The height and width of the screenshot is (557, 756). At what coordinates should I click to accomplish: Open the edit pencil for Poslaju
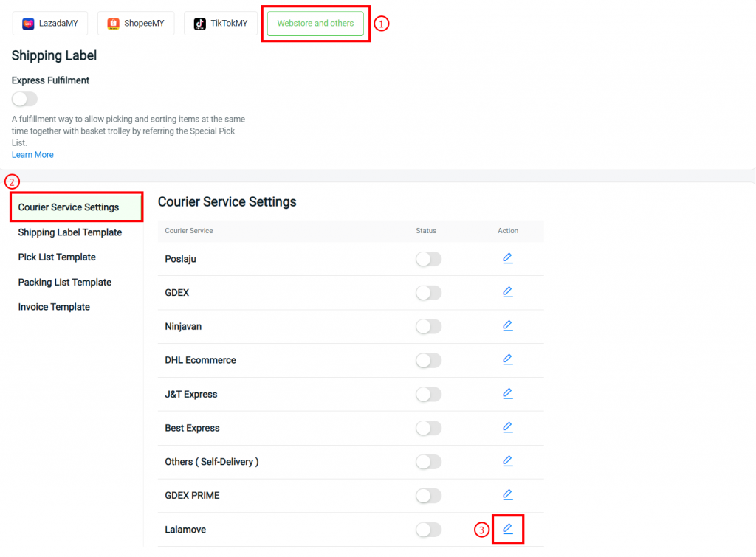(507, 257)
